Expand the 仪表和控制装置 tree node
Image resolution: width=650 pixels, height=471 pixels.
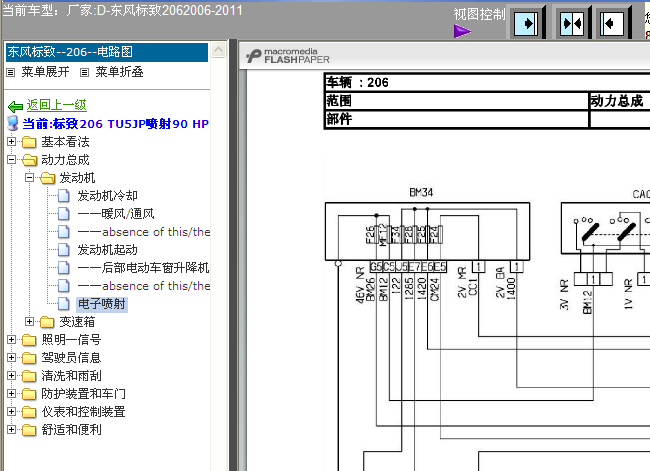[12, 412]
